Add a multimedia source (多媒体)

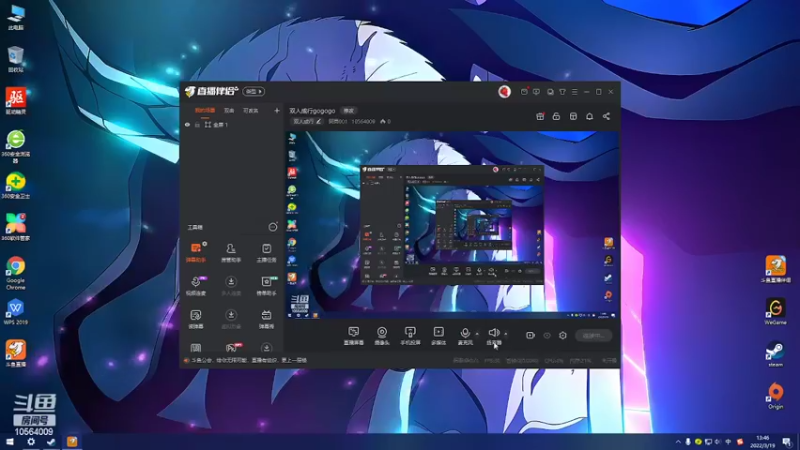pos(438,336)
